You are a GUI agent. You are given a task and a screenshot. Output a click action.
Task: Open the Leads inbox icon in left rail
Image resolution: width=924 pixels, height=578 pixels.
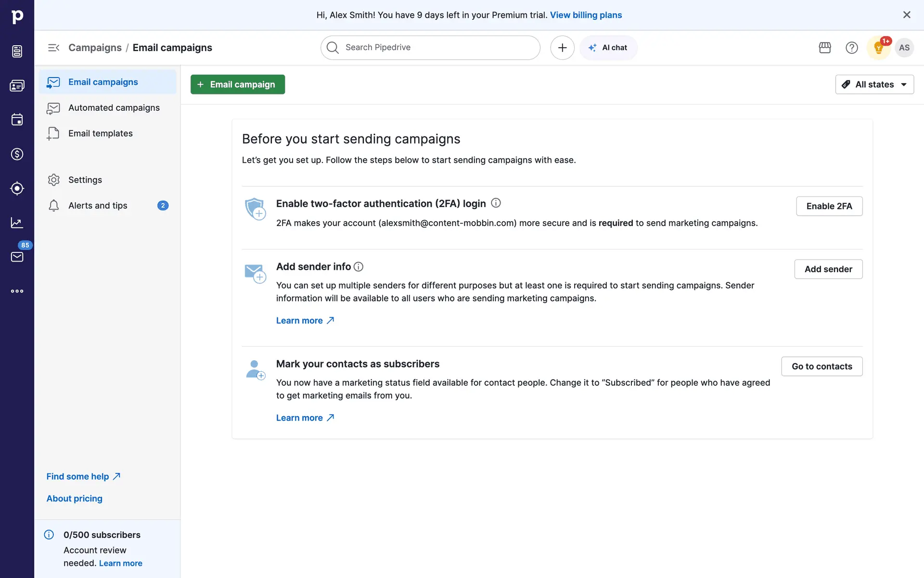pyautogui.click(x=17, y=51)
